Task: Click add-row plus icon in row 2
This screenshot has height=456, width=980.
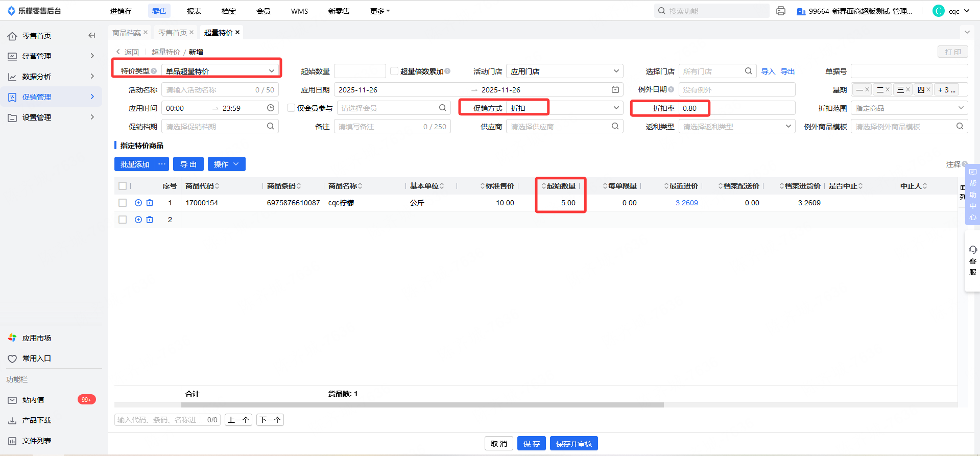Action: coord(138,220)
